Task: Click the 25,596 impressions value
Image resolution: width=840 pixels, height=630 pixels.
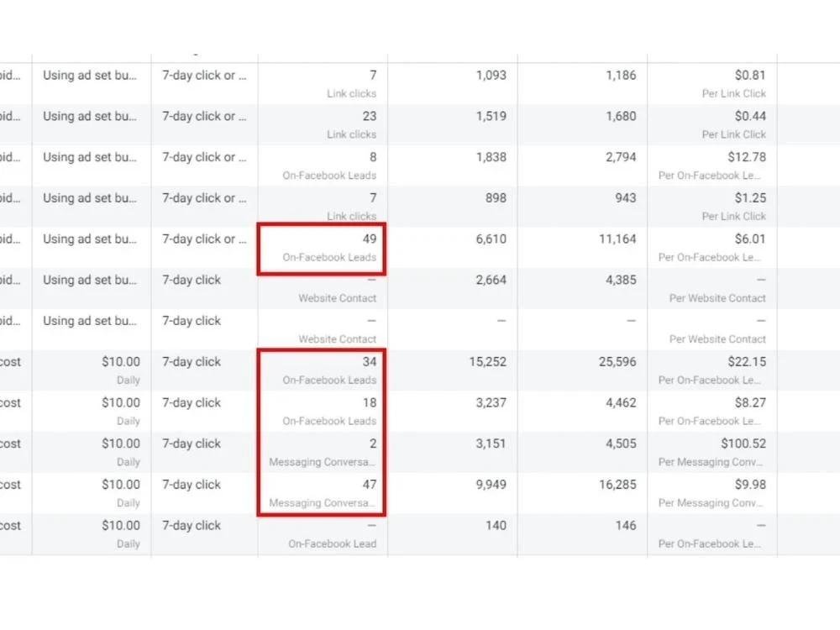Action: coord(617,362)
